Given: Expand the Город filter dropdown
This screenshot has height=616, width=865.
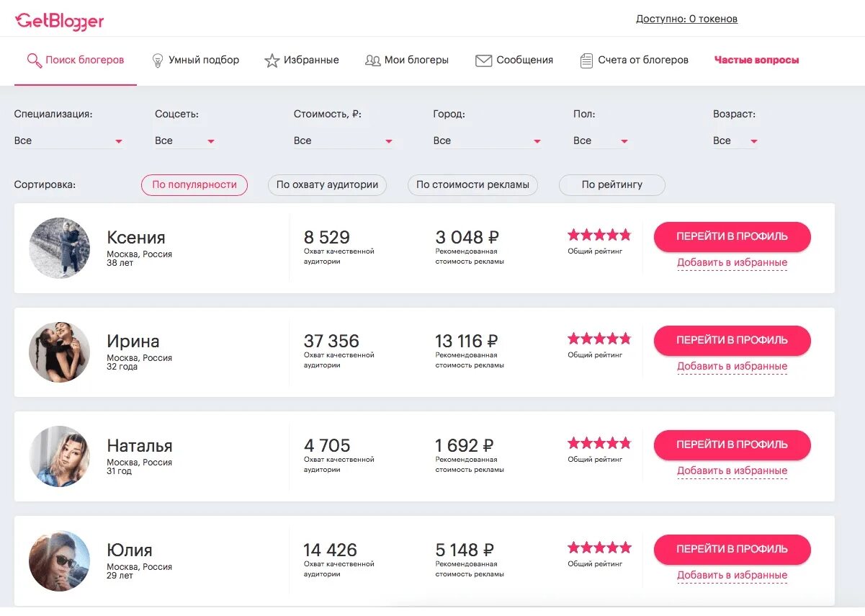Looking at the screenshot, I should coord(487,141).
